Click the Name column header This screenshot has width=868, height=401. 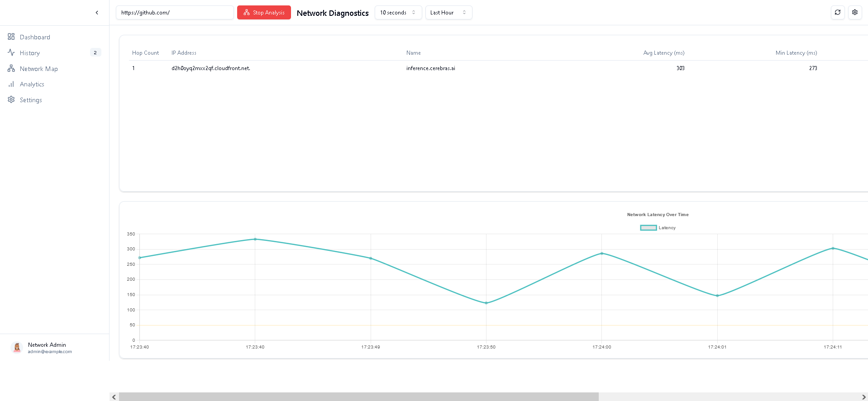point(414,53)
